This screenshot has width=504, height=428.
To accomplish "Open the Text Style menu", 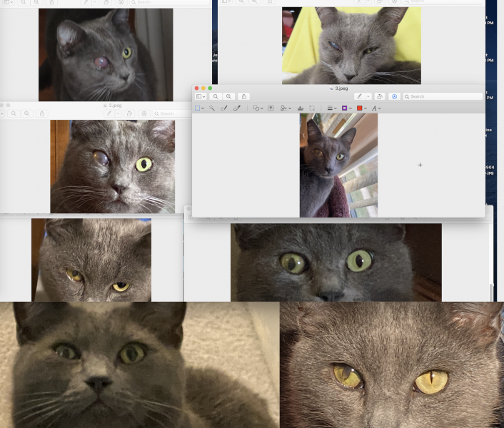I will [376, 108].
